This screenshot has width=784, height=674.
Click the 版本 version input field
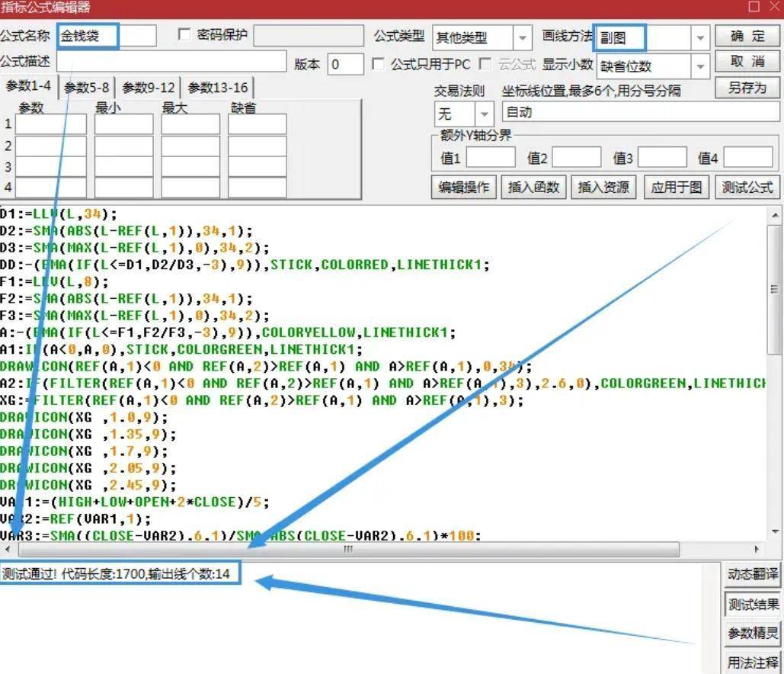pos(345,64)
